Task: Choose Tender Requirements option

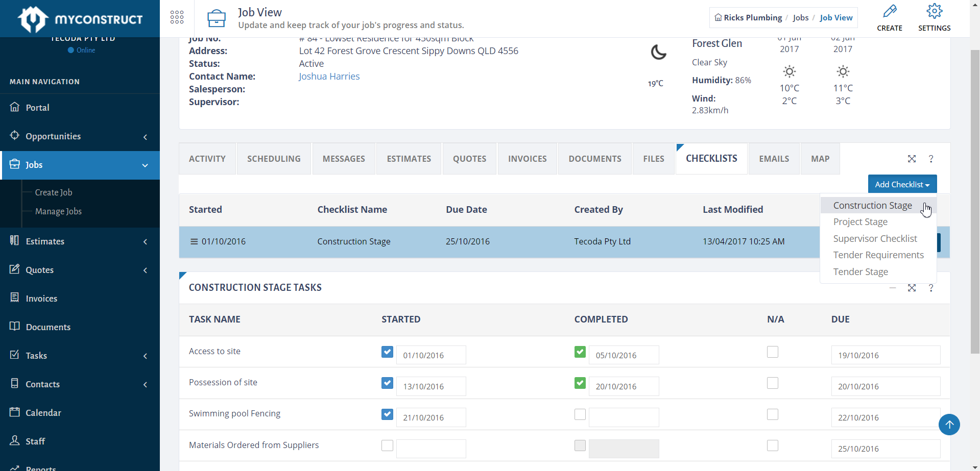Action: pyautogui.click(x=878, y=255)
